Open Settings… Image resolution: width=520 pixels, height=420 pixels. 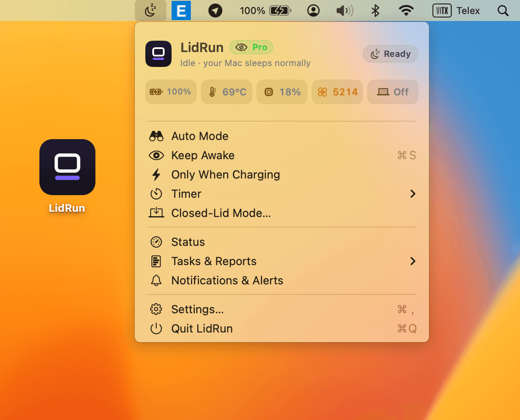coord(282,309)
